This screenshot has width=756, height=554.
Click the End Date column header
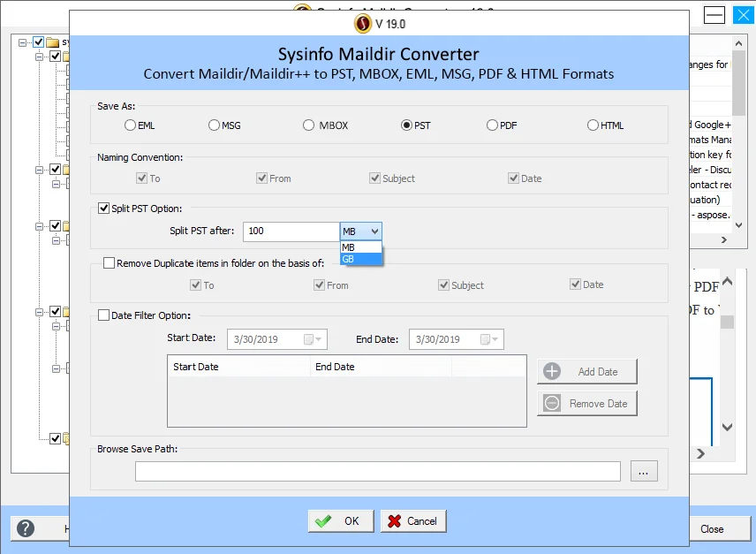pos(381,367)
